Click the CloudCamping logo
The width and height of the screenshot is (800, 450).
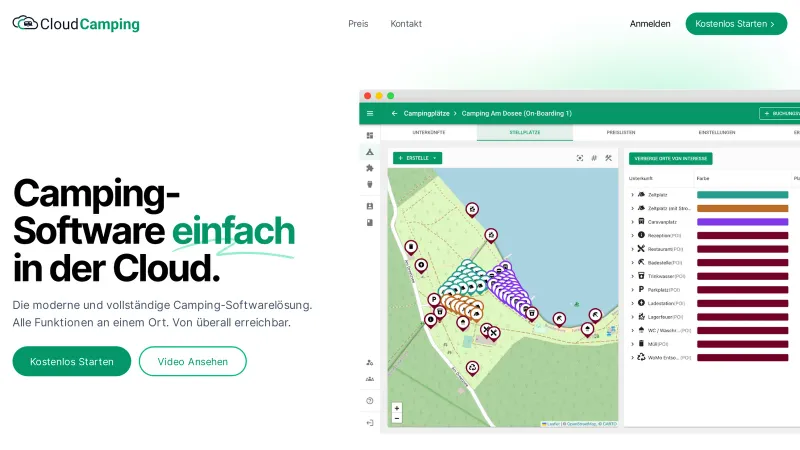click(x=76, y=24)
